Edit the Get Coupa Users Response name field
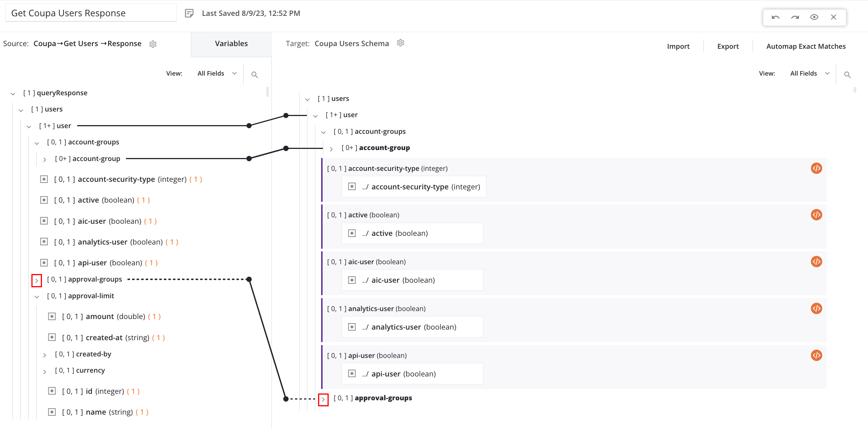This screenshot has height=429, width=868. pos(91,13)
